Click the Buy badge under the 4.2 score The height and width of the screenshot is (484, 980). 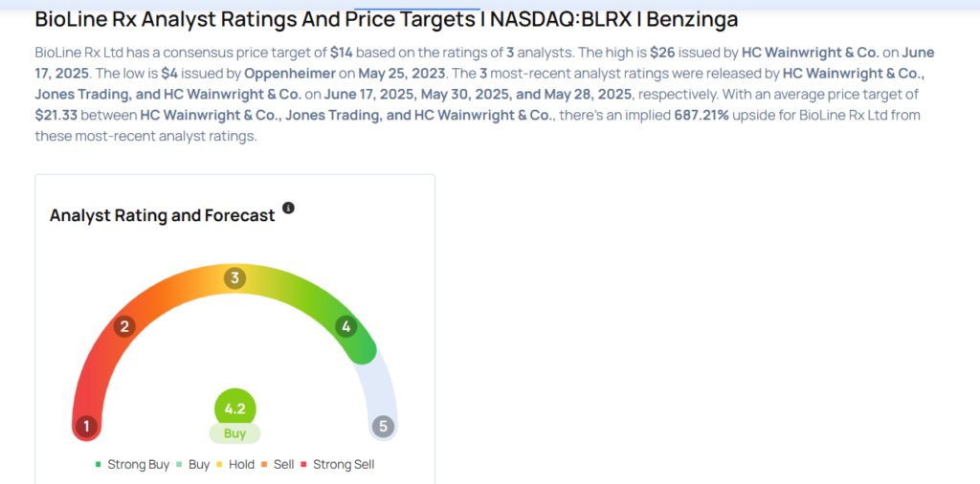point(234,433)
